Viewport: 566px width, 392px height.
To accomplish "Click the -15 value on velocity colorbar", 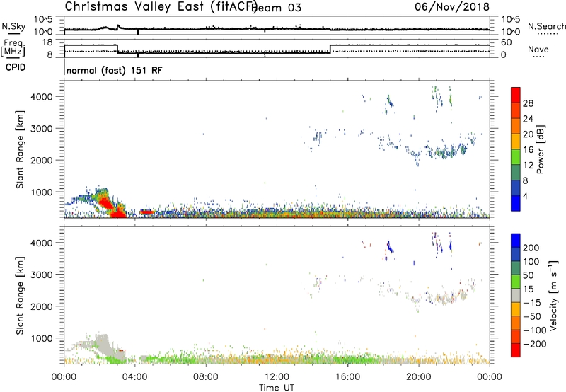I will pyautogui.click(x=532, y=303).
